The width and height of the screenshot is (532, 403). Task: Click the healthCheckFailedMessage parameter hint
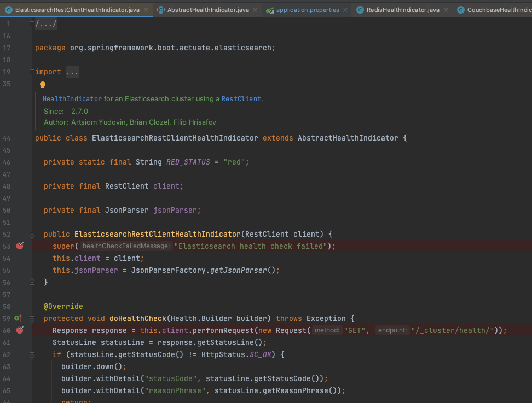pyautogui.click(x=126, y=246)
